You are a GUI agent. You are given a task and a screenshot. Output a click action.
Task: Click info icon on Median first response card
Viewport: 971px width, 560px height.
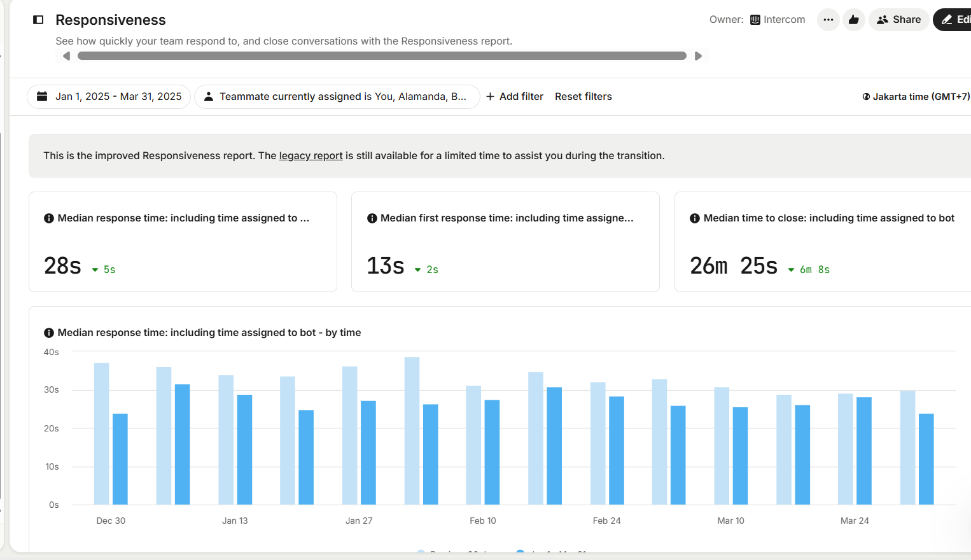(x=372, y=218)
